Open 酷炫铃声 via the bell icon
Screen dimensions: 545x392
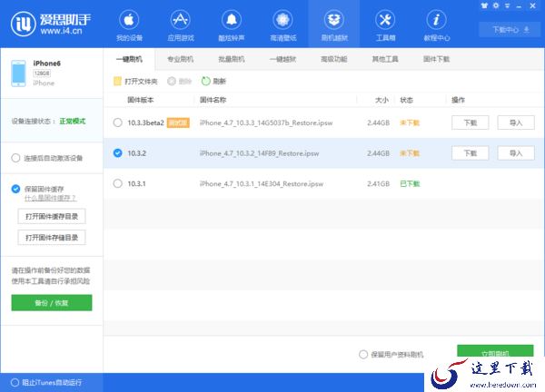[x=232, y=20]
